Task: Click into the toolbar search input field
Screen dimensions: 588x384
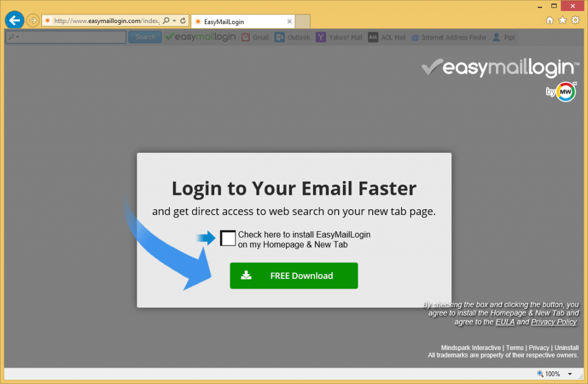Action: (x=65, y=37)
